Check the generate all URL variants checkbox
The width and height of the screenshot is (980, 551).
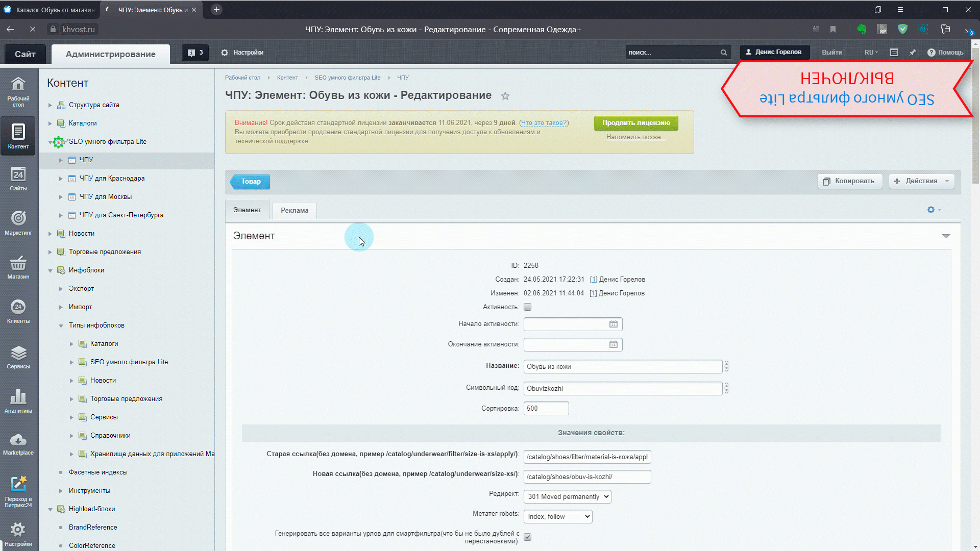tap(528, 537)
